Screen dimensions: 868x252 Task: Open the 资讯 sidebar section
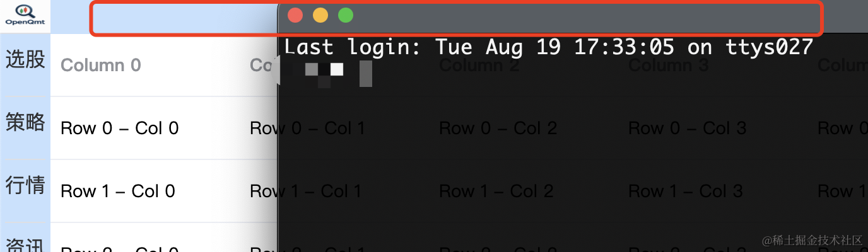(25, 244)
